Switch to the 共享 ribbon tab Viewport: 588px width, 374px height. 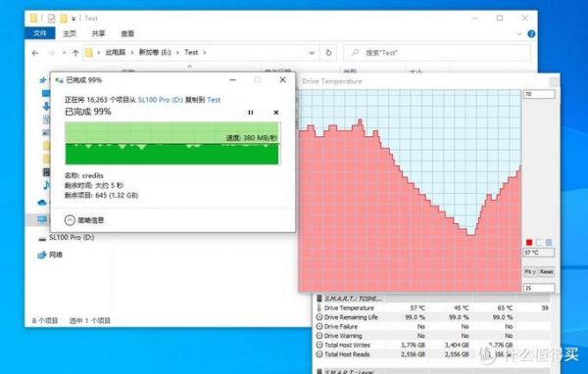[x=99, y=33]
